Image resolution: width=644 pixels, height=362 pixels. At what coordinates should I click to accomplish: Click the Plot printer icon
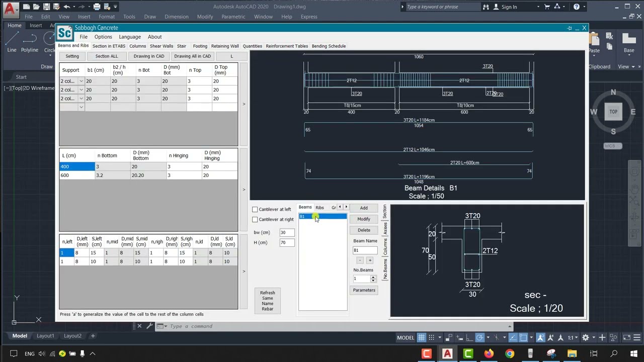[x=97, y=7]
